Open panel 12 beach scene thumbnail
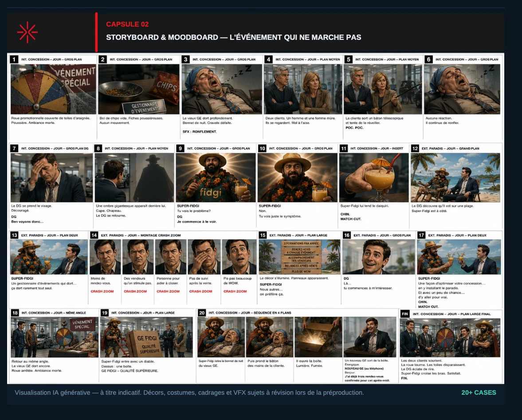 (x=455, y=178)
